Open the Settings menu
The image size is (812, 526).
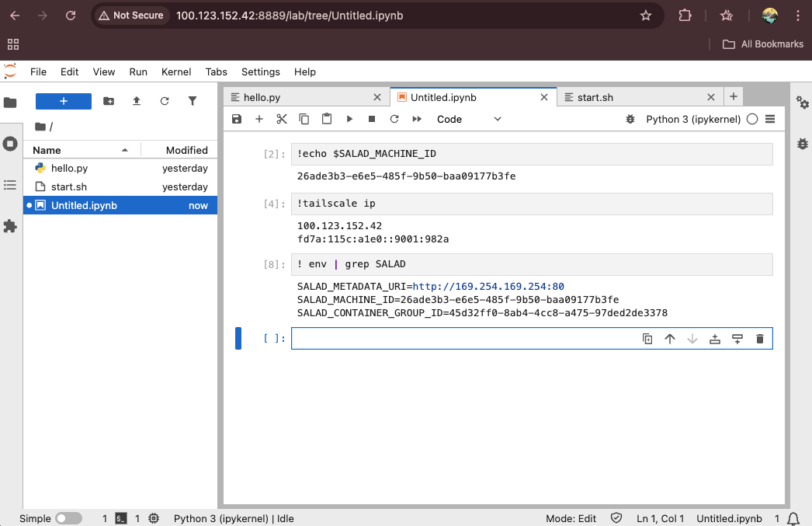[x=261, y=72]
